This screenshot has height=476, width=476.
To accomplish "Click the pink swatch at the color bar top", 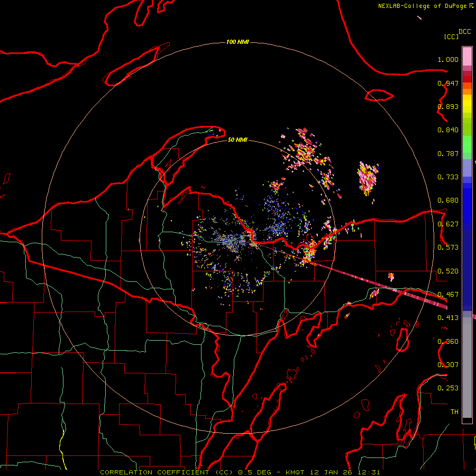I will (467, 56).
